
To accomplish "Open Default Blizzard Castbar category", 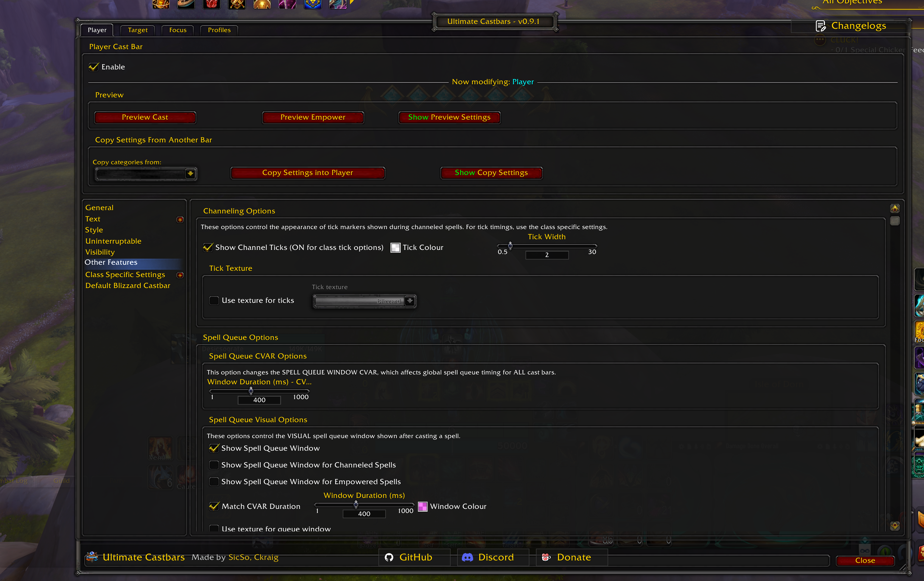I will point(128,286).
